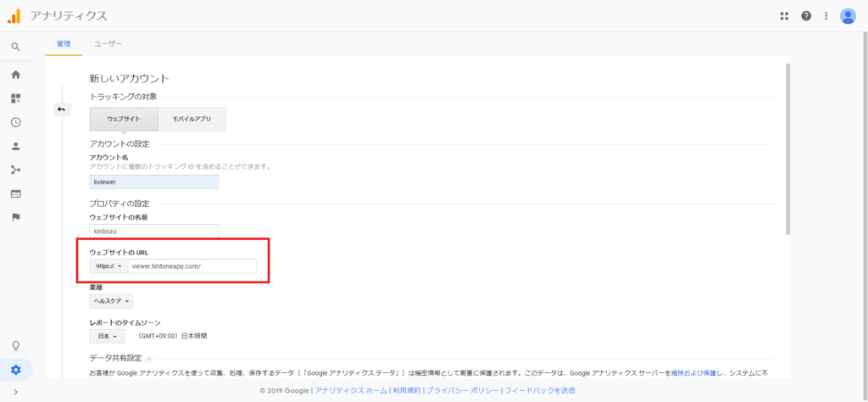Open Acquisition branching icon in sidebar

pos(15,170)
